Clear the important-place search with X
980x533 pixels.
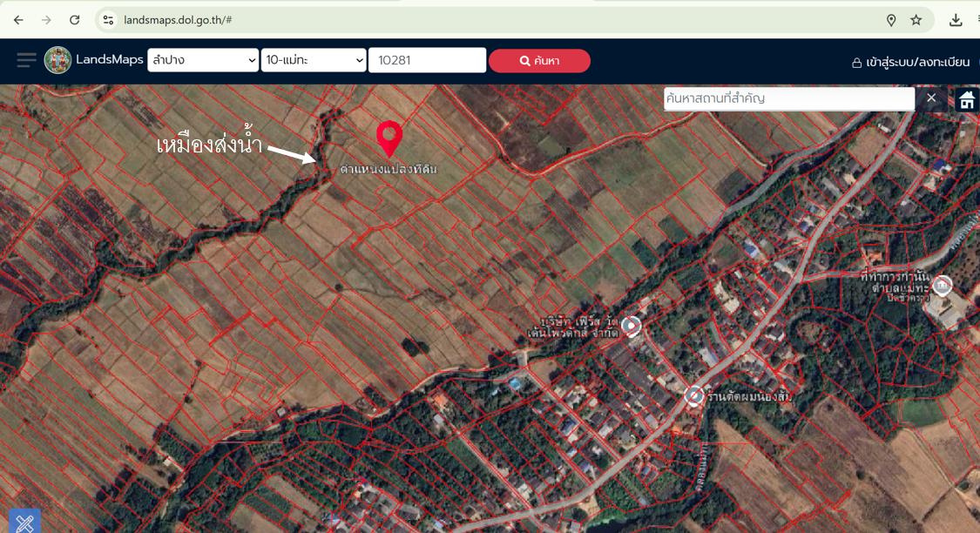931,98
